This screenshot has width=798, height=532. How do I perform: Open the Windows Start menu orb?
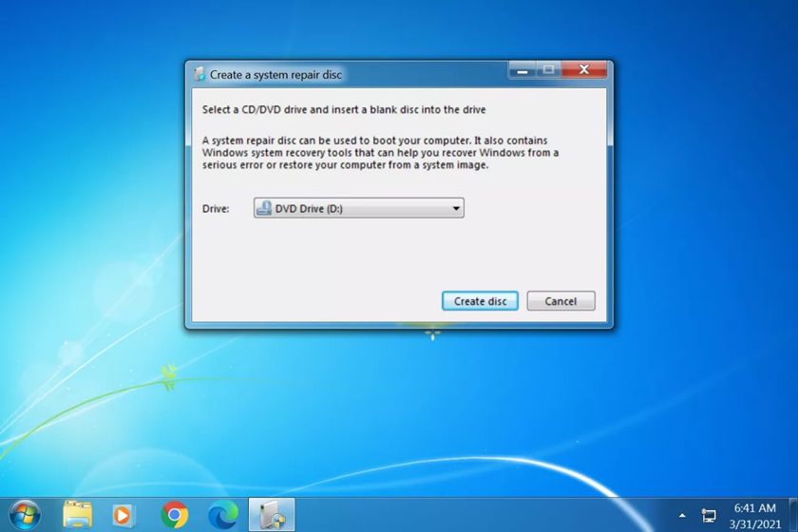[x=25, y=515]
